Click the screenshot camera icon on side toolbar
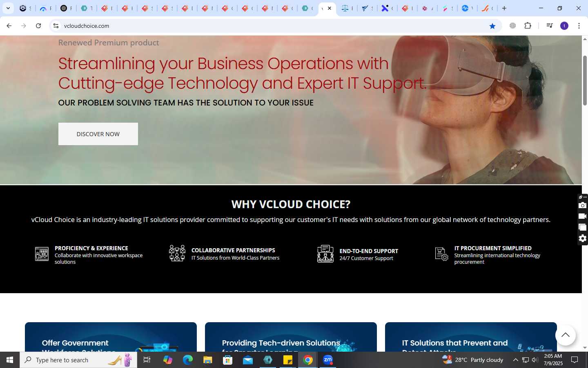This screenshot has height=368, width=588. pyautogui.click(x=583, y=205)
